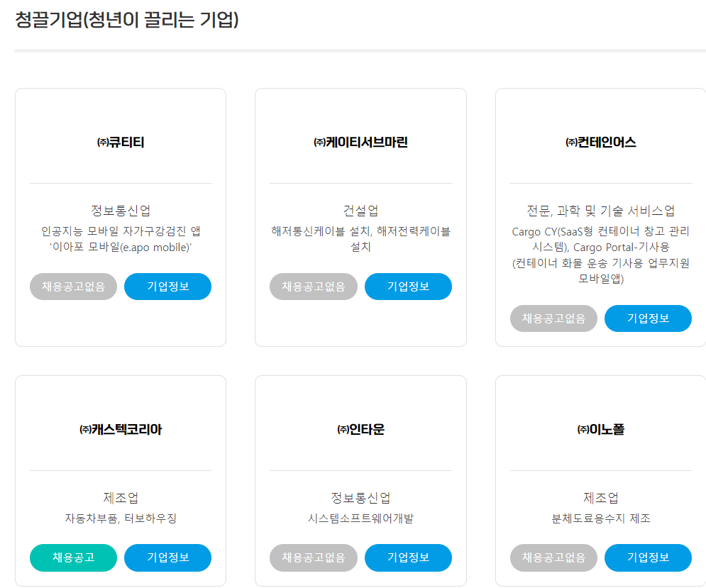The image size is (706, 588).
Task: Select the (주)이노폴 company name
Action: click(601, 430)
